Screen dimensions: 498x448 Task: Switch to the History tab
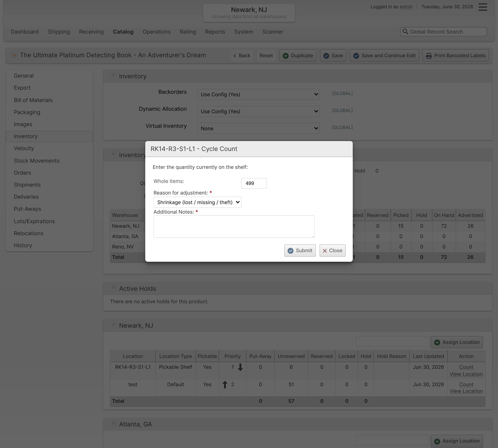(49, 245)
